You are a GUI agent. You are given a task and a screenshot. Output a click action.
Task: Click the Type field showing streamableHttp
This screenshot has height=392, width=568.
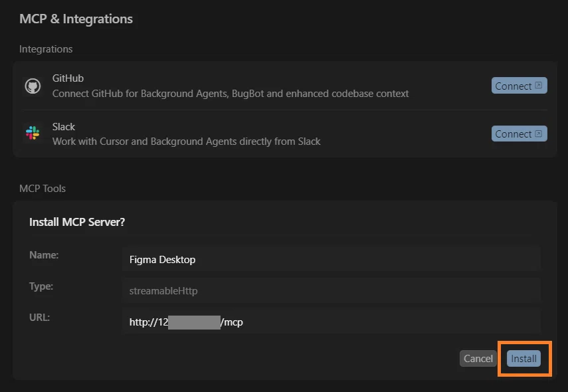click(x=331, y=290)
